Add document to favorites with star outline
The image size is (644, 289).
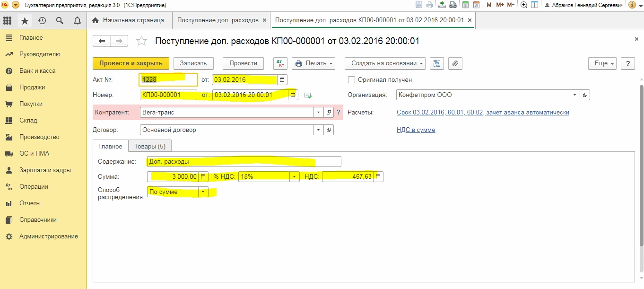[x=141, y=41]
